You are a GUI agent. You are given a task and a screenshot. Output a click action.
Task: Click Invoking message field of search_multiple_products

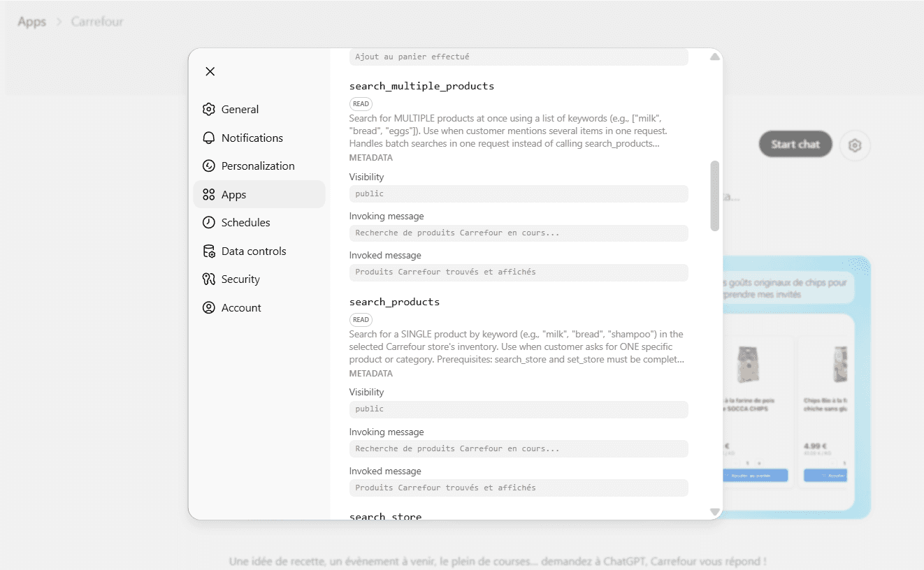pos(519,233)
